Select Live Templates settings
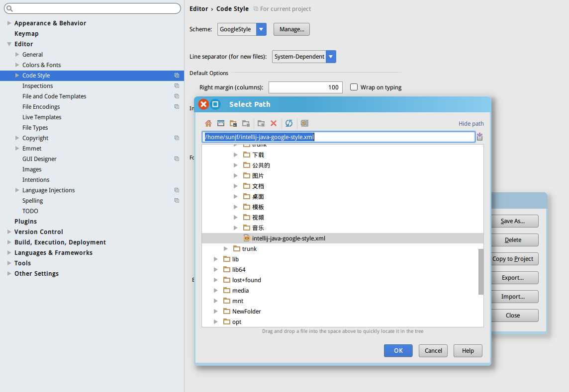 [42, 117]
